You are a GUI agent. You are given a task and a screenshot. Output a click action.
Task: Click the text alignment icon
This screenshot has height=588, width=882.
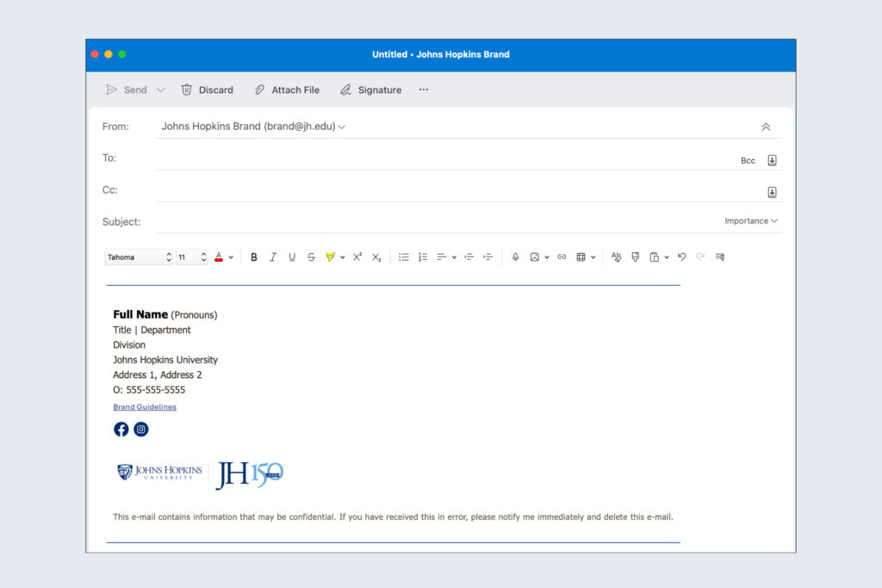[442, 257]
